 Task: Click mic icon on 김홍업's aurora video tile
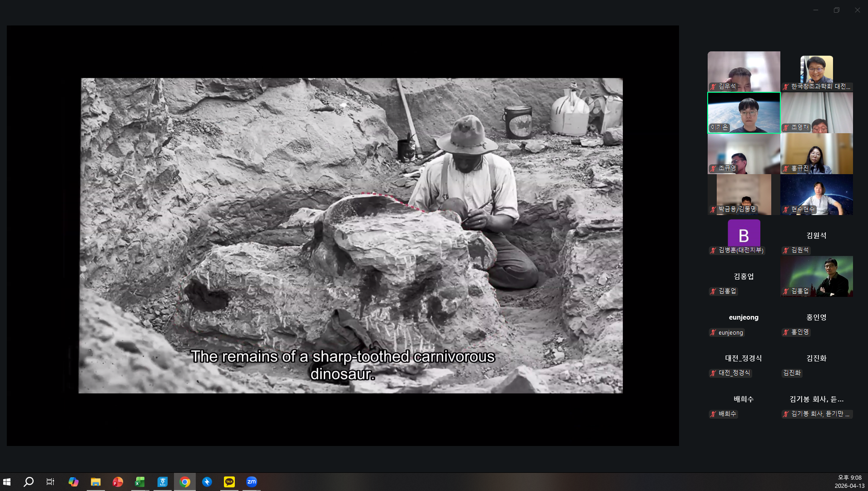(786, 291)
